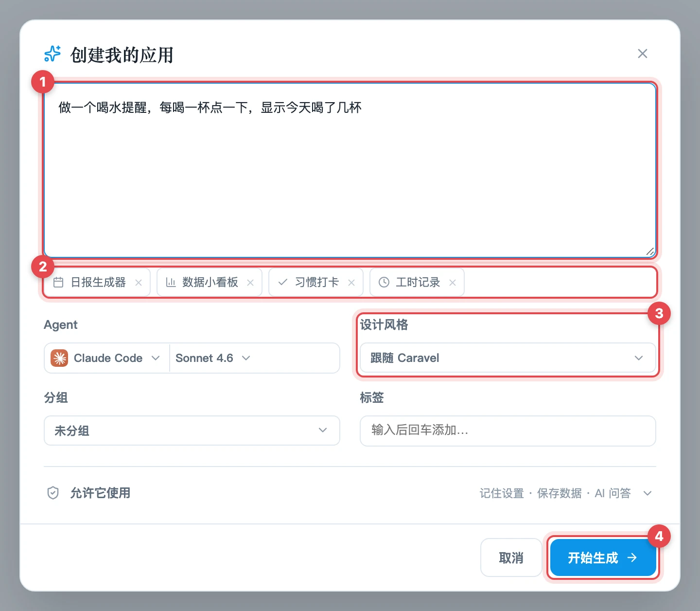Select the 工时记录 template chip
This screenshot has height=611, width=700.
pos(417,282)
